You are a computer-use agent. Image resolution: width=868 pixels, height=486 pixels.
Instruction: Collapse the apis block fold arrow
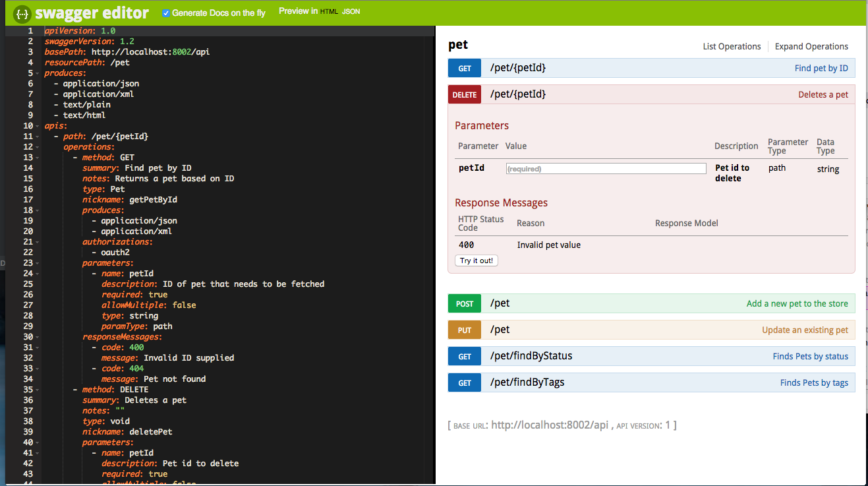(38, 126)
